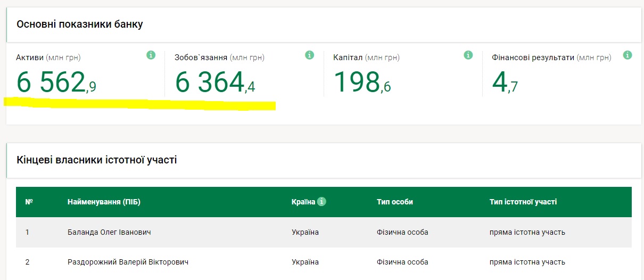Click пряма істотна участь in row 2
Image resolution: width=644 pixels, height=280 pixels.
527,262
